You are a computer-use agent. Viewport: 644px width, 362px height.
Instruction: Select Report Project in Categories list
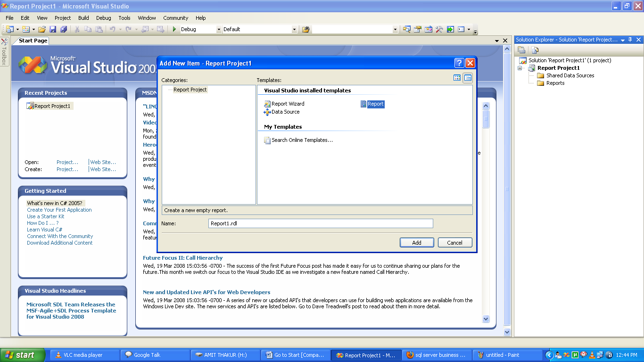tap(190, 90)
